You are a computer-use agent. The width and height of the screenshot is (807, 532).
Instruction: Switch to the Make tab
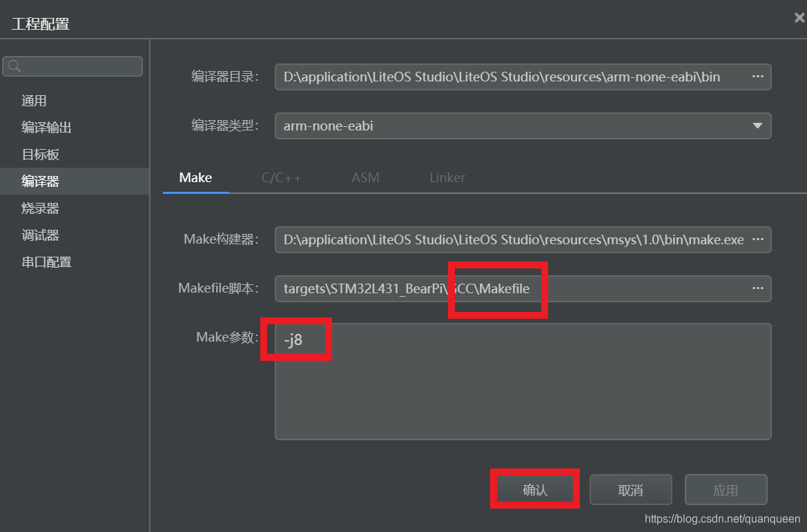pyautogui.click(x=195, y=177)
